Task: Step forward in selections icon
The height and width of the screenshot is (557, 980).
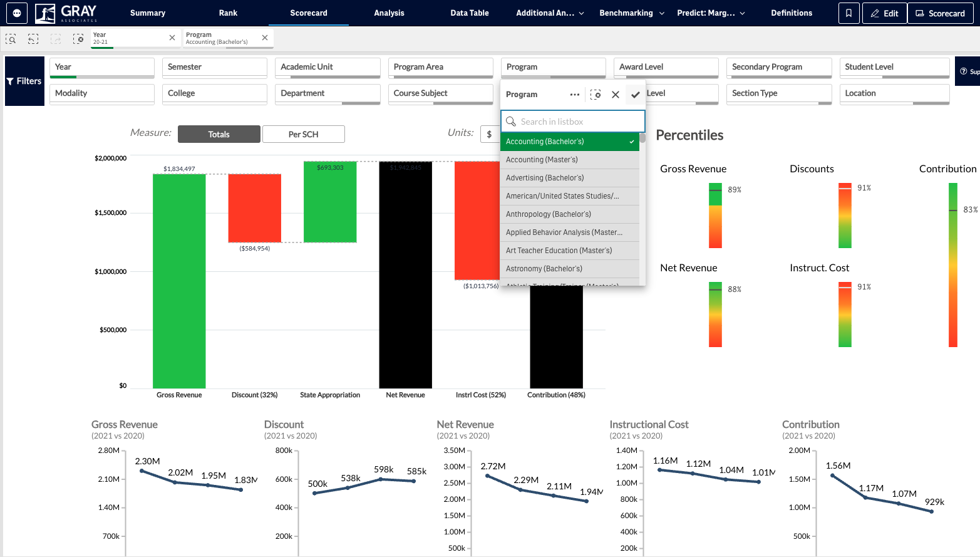Action: (x=56, y=39)
